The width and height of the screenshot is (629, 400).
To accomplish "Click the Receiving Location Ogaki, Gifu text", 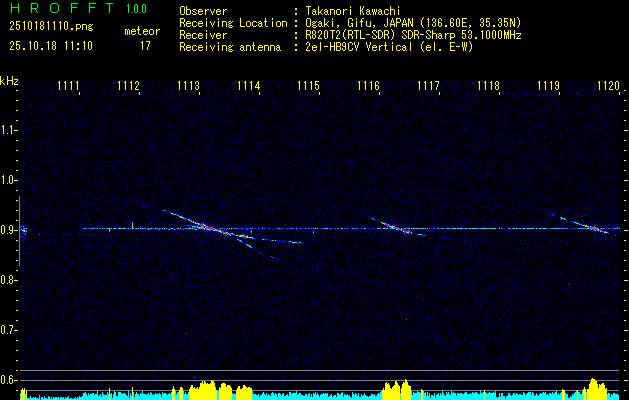I will (413, 23).
